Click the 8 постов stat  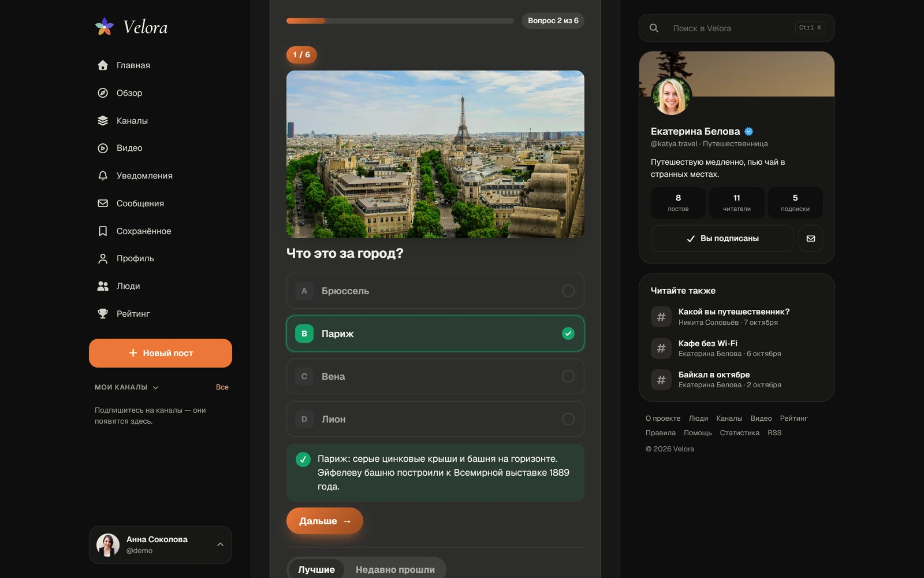678,203
